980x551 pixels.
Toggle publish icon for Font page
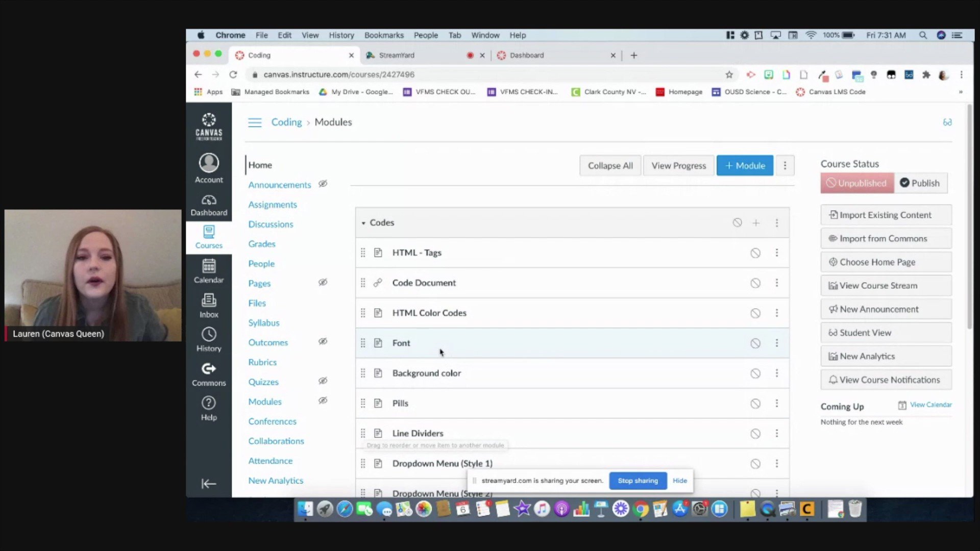[755, 343]
